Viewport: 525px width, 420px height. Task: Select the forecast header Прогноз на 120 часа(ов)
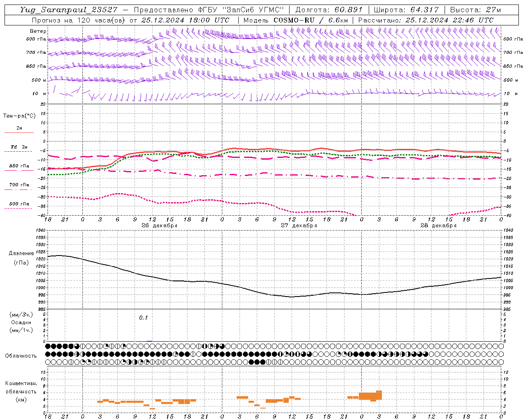coord(78,20)
